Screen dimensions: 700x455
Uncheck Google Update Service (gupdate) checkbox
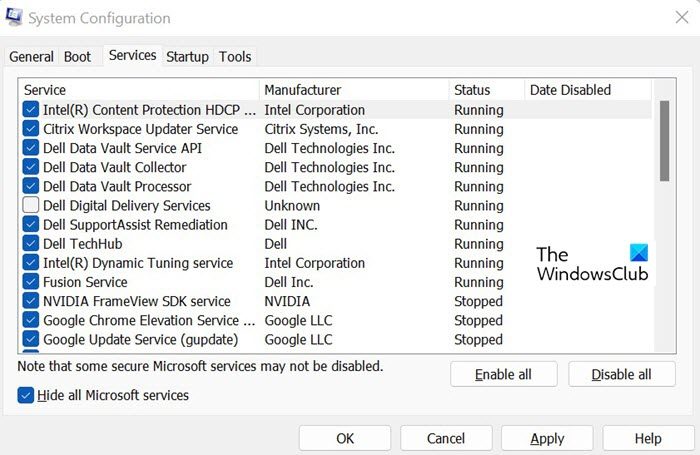click(x=30, y=340)
